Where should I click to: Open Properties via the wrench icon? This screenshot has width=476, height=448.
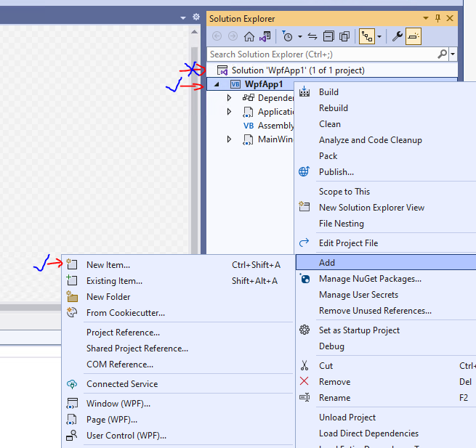(x=397, y=37)
